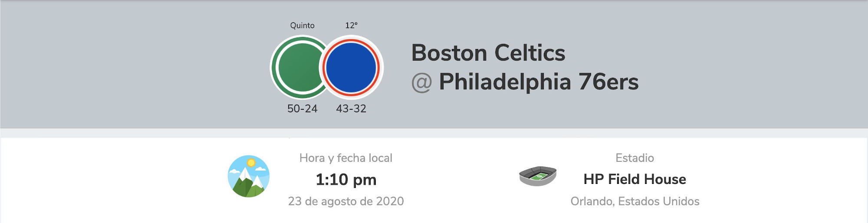Click the 12° ranking label
Screen dimensions: 868x223
point(351,25)
